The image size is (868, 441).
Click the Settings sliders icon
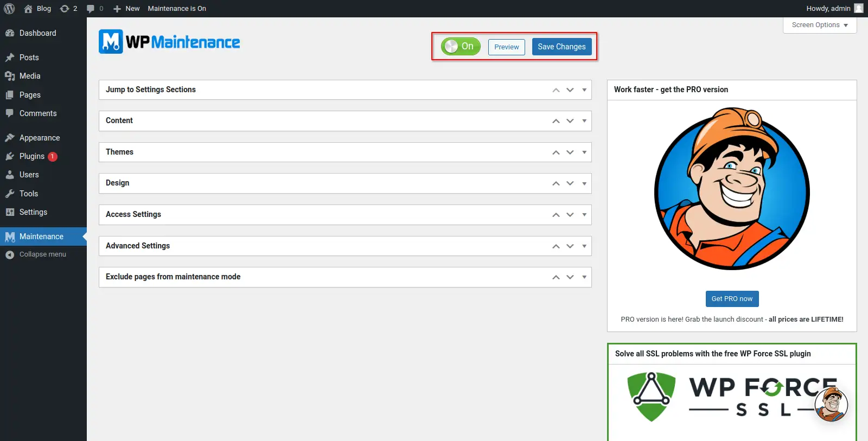click(x=10, y=212)
